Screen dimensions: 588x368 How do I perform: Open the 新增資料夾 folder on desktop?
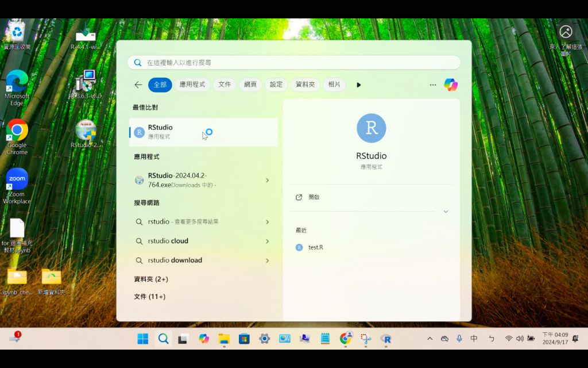(51, 282)
